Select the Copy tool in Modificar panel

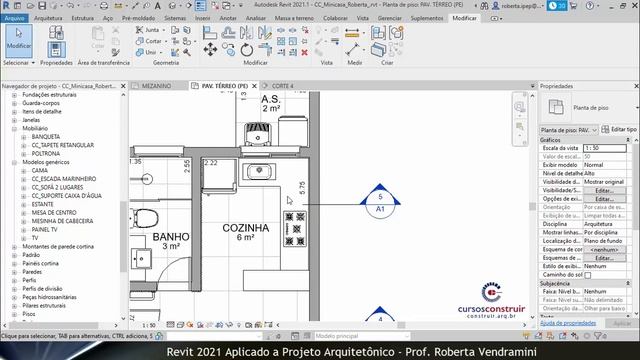click(x=229, y=50)
